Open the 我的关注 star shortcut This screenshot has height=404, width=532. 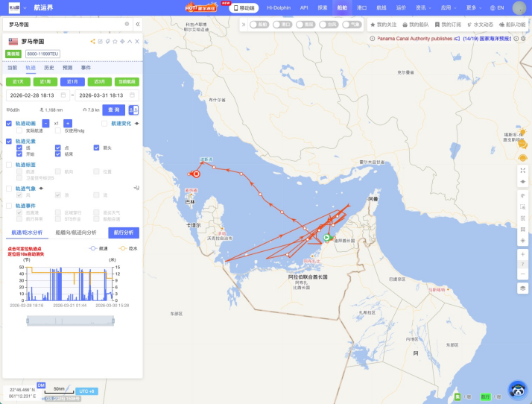(x=384, y=25)
